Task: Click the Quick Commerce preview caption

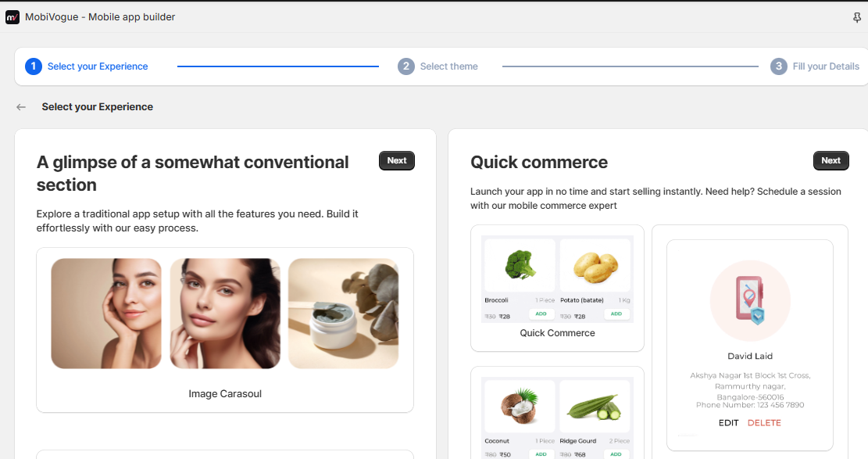Action: [558, 333]
